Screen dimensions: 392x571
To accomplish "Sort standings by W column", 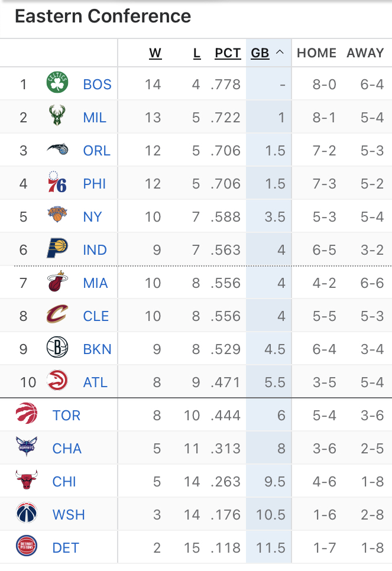I will point(155,53).
